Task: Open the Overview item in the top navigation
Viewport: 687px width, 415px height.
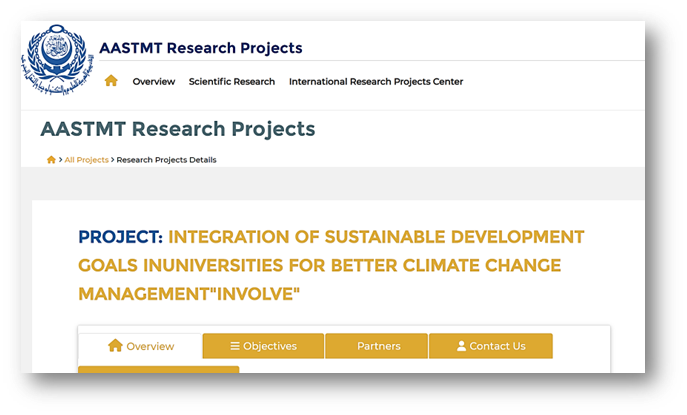Action: [x=153, y=82]
